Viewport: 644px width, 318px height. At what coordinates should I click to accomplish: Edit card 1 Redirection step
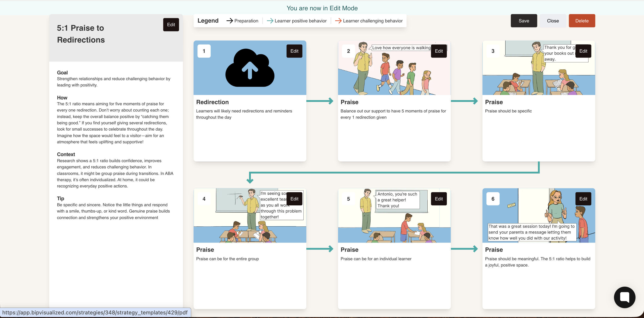point(294,51)
